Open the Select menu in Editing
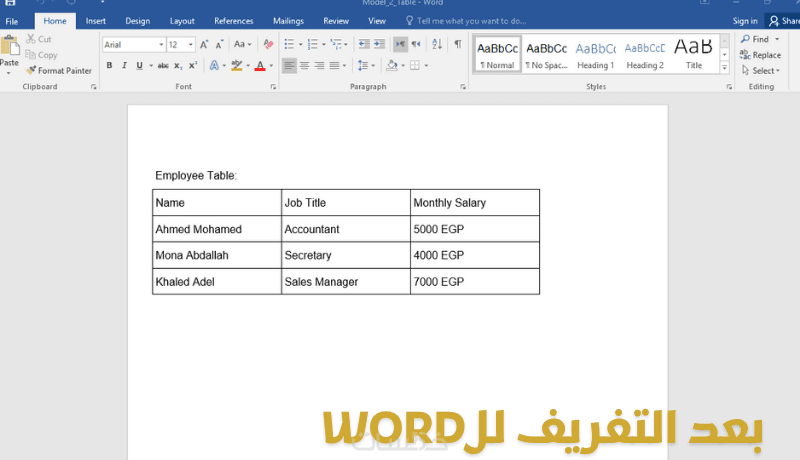 (761, 70)
